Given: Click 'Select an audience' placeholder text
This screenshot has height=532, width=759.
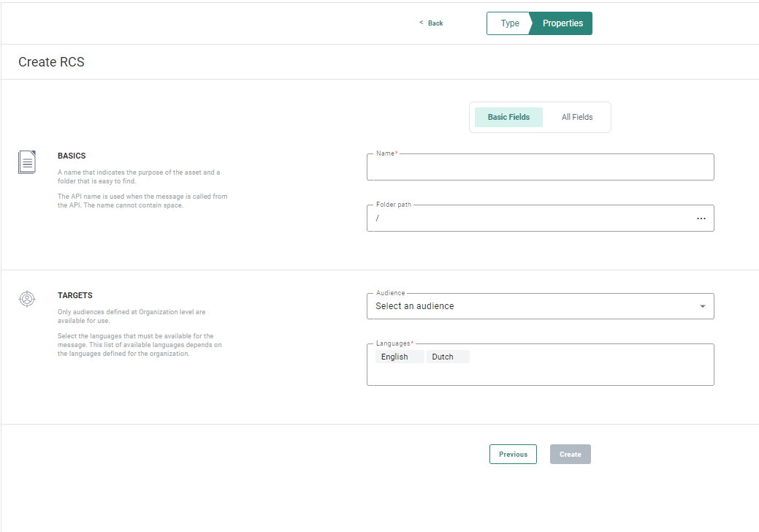Looking at the screenshot, I should pos(415,306).
